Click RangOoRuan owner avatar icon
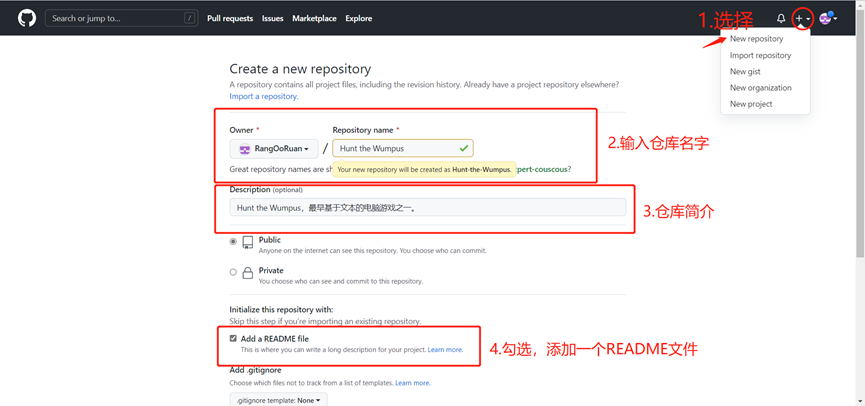 pyautogui.click(x=244, y=148)
